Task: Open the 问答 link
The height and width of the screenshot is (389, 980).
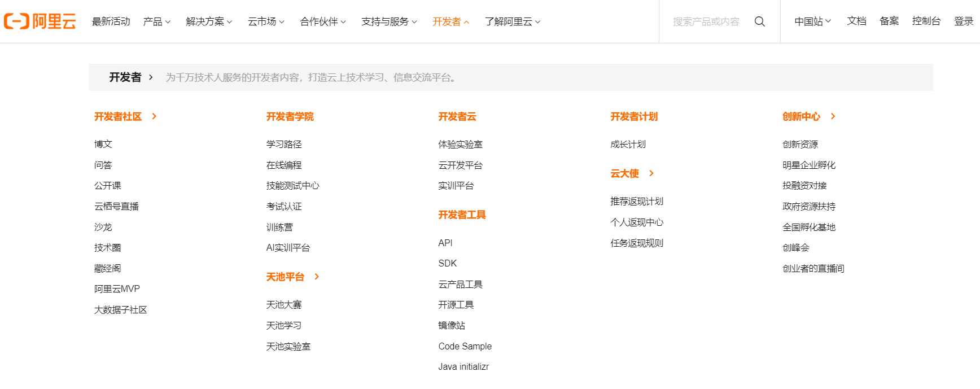Action: (x=103, y=165)
